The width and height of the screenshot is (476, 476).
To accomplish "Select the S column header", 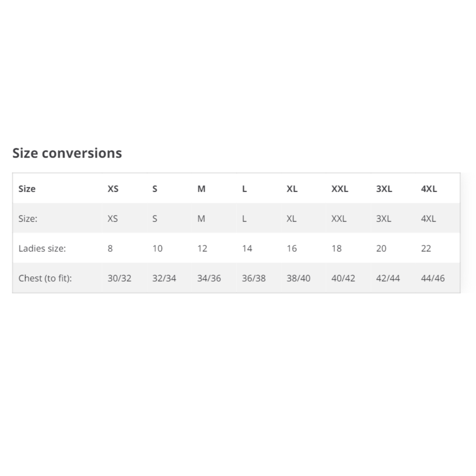I will pos(154,189).
